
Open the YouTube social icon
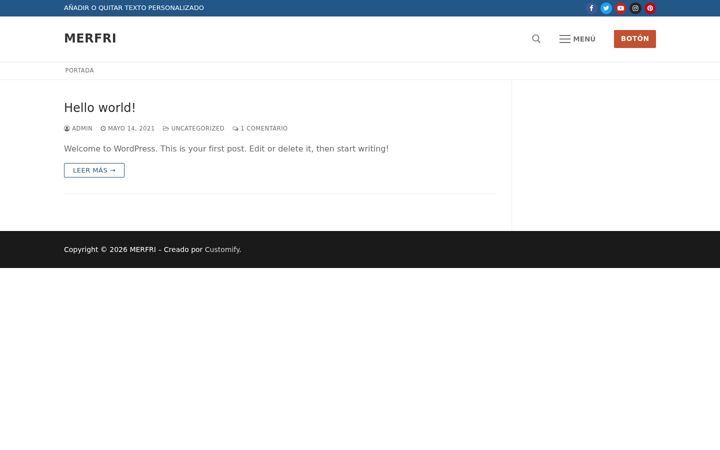620,8
